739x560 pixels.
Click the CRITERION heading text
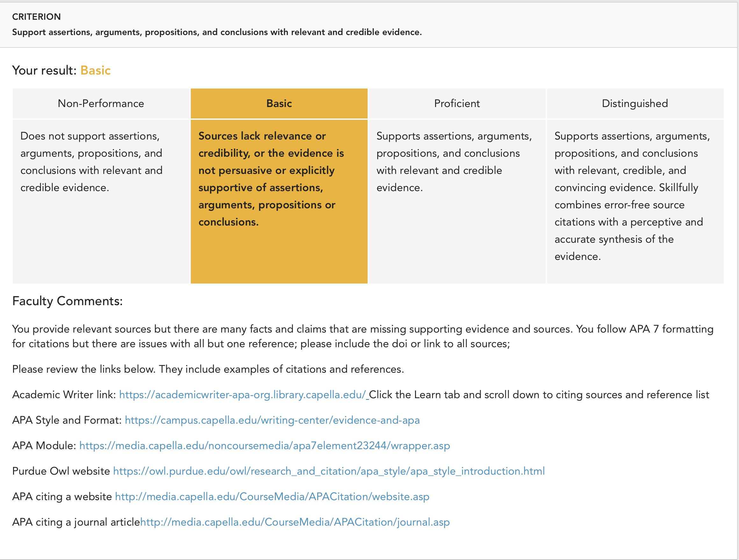pyautogui.click(x=36, y=17)
